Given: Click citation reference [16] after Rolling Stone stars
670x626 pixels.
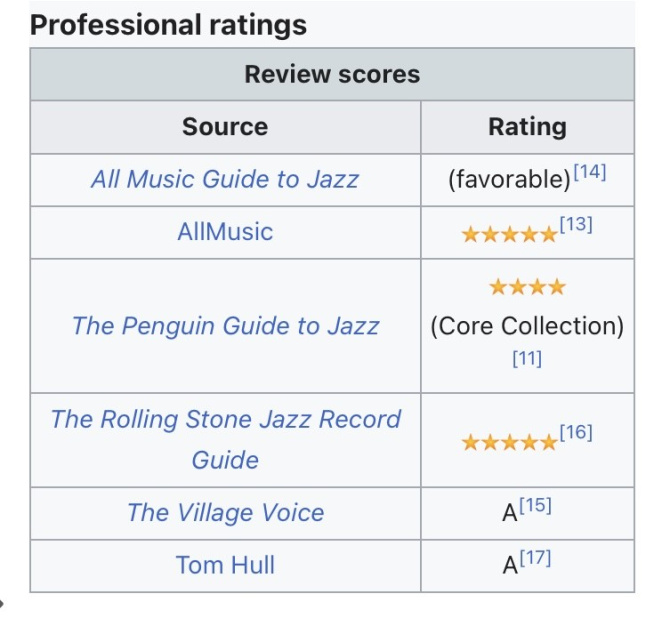Looking at the screenshot, I should [576, 433].
